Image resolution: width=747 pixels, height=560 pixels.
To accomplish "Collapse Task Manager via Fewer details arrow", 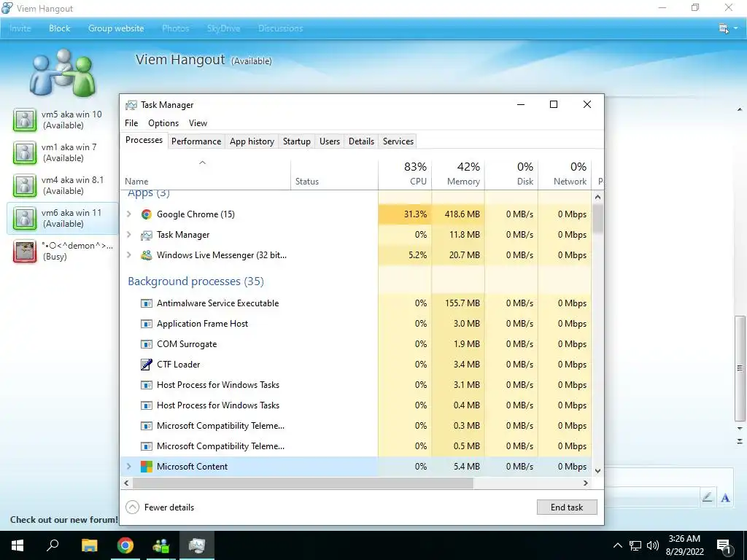I will (x=132, y=507).
